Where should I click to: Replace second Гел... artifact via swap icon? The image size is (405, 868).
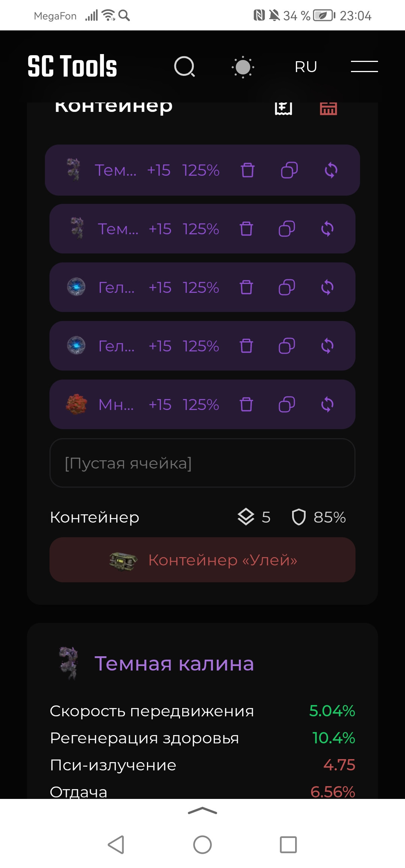[327, 346]
